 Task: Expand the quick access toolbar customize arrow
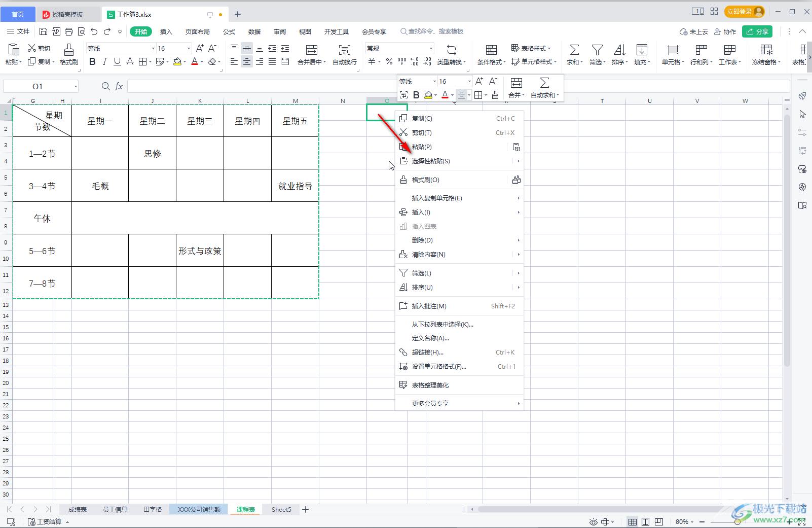tap(120, 31)
